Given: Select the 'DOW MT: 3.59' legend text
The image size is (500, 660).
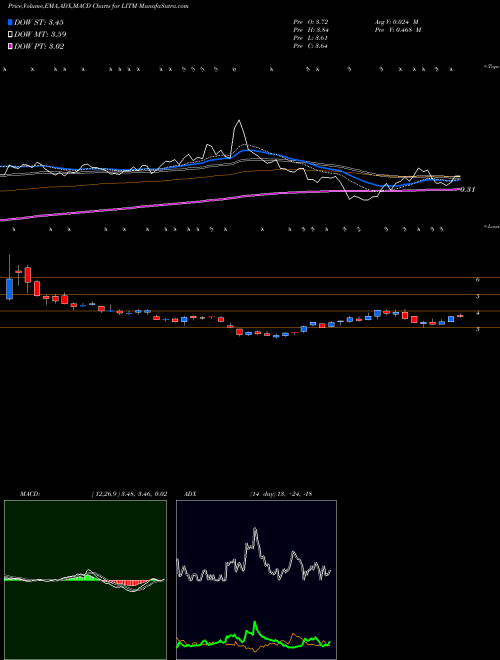Looking at the screenshot, I should [40, 35].
